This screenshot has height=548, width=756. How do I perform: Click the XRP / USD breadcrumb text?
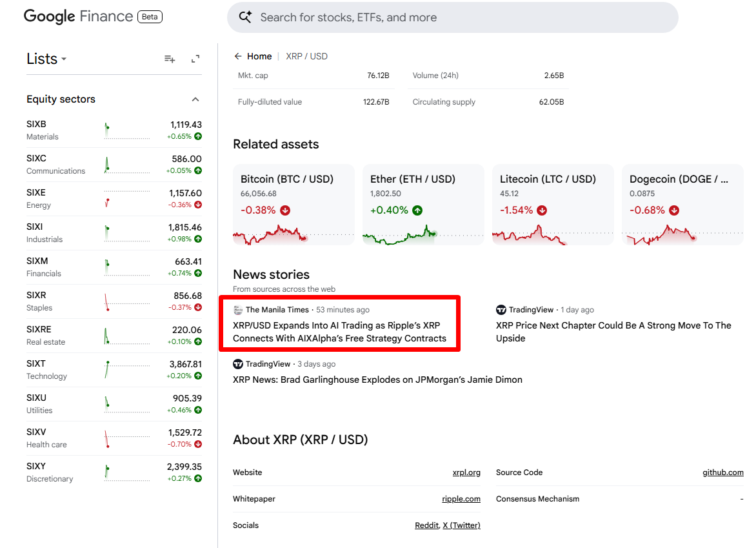click(306, 56)
